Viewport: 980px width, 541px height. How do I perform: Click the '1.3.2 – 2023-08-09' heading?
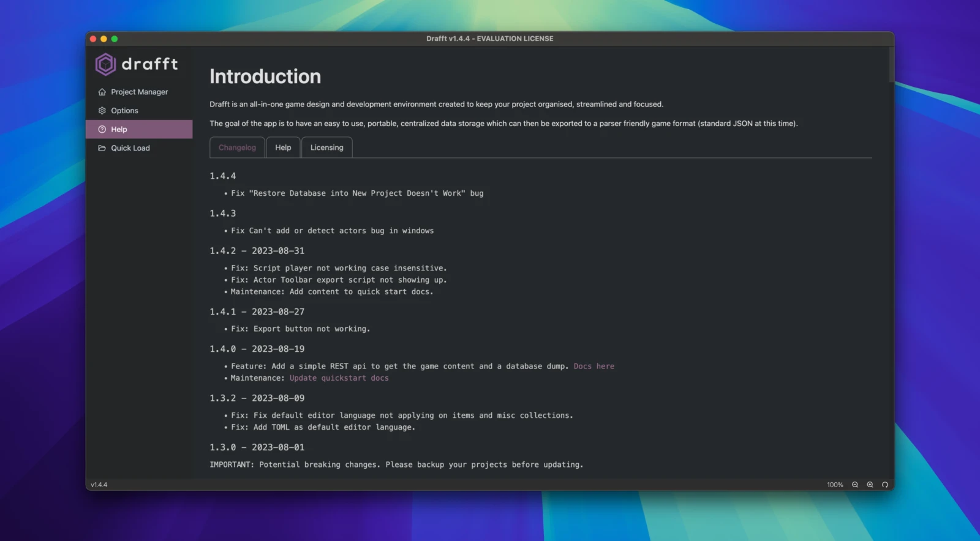tap(257, 398)
